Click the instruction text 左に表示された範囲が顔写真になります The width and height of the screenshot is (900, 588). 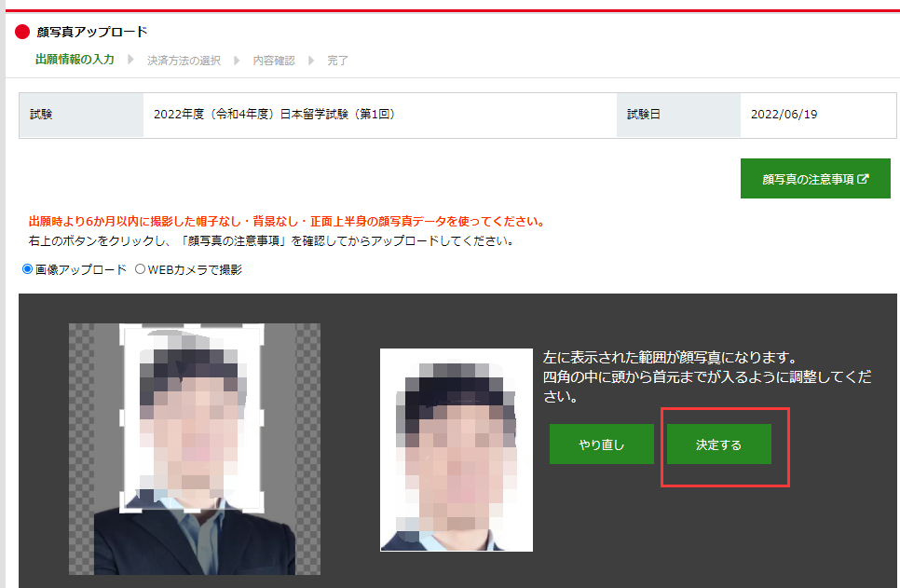click(x=671, y=357)
